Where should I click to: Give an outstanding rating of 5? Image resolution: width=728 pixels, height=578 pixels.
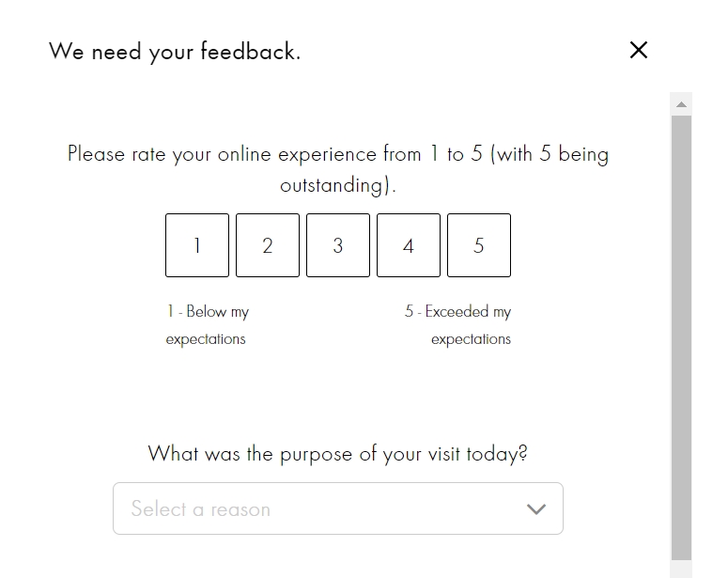pyautogui.click(x=479, y=245)
